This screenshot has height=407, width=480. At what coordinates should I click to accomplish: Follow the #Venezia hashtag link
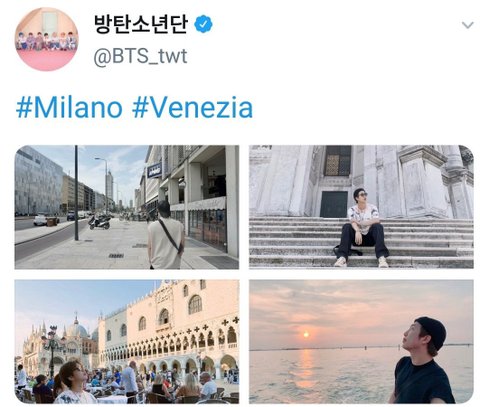tap(192, 108)
